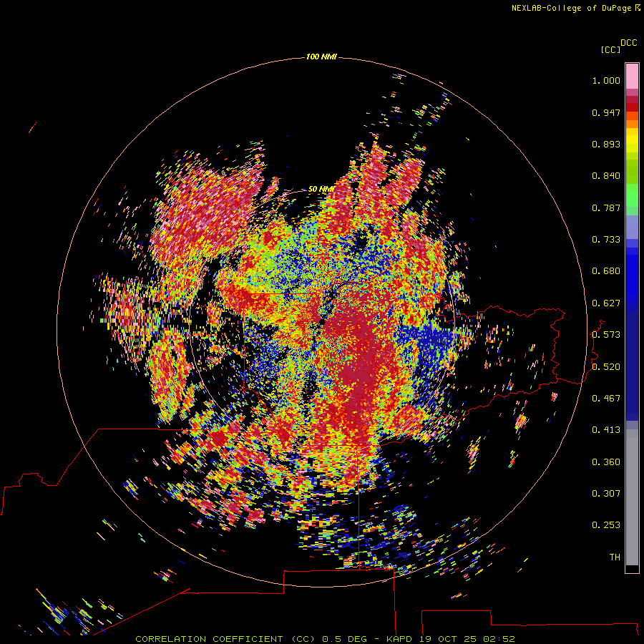The image size is (644, 644).
Task: Click the 19 OCT 25 date stamp
Action: 448,639
